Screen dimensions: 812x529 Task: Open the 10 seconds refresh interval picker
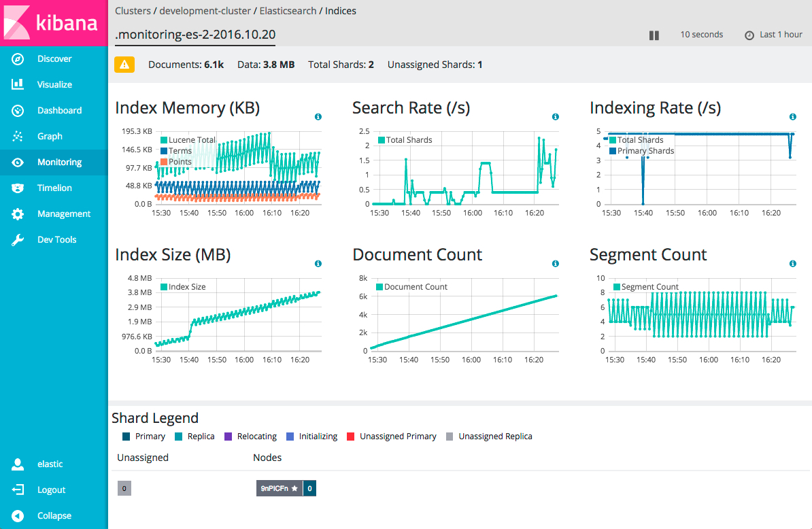701,34
